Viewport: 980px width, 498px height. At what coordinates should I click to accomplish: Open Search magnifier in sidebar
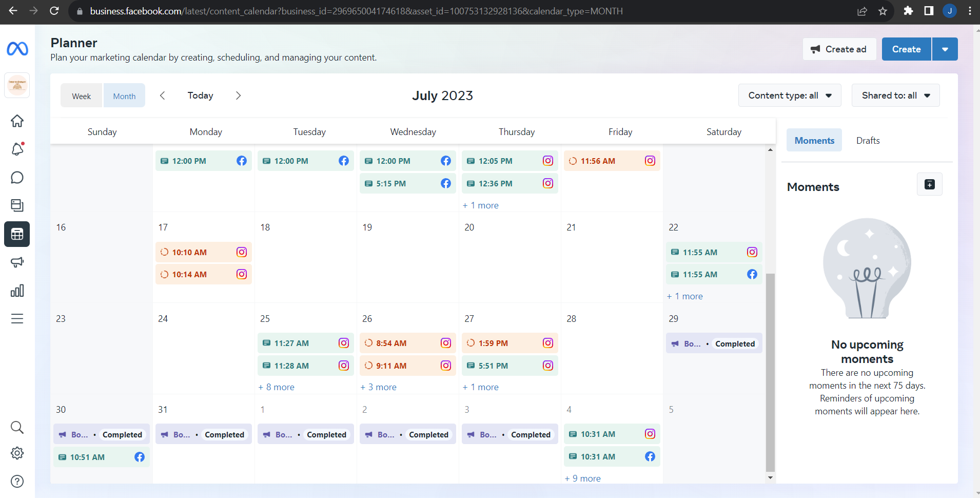17,427
